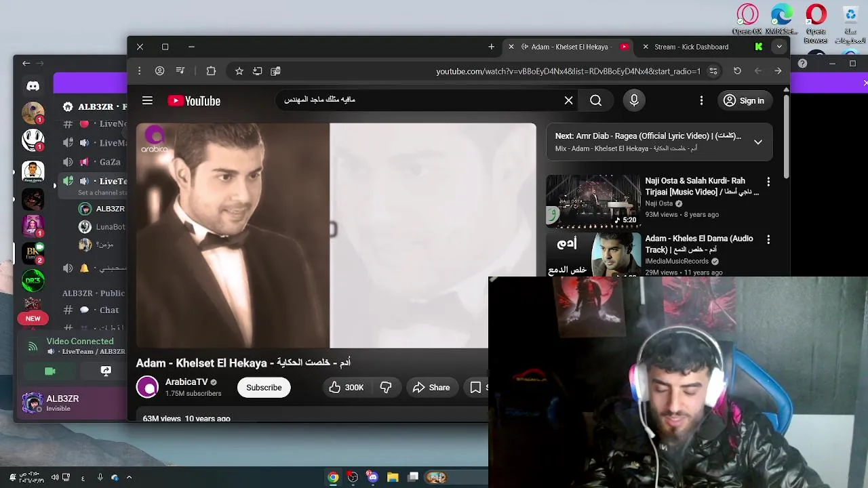The width and height of the screenshot is (868, 488).
Task: Open the browser tab search dropdown
Action: click(779, 47)
